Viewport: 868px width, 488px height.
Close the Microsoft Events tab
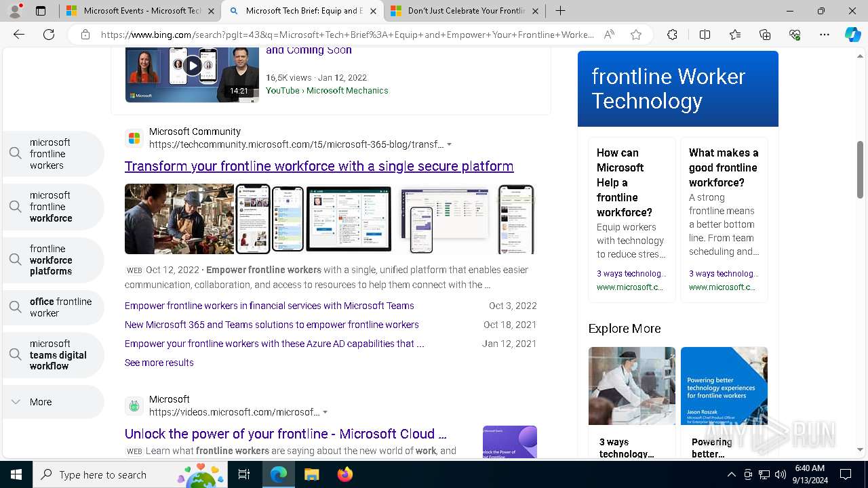point(211,11)
